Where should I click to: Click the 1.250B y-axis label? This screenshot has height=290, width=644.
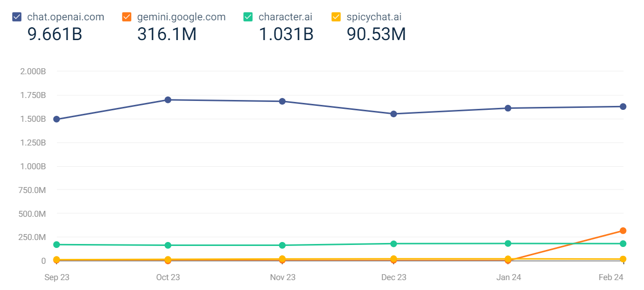click(33, 143)
